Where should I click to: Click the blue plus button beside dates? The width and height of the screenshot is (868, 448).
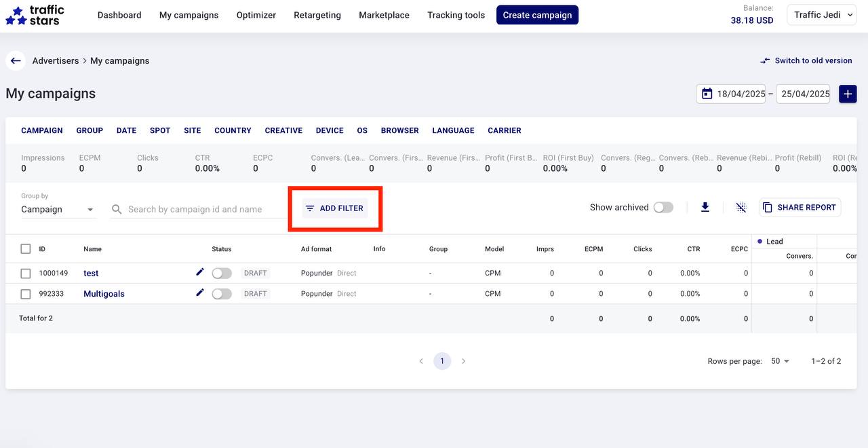[x=848, y=94]
